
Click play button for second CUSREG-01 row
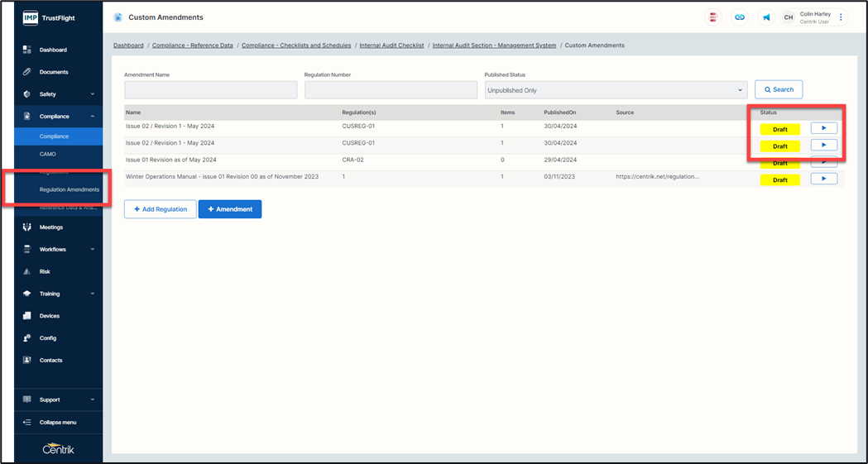pos(823,145)
